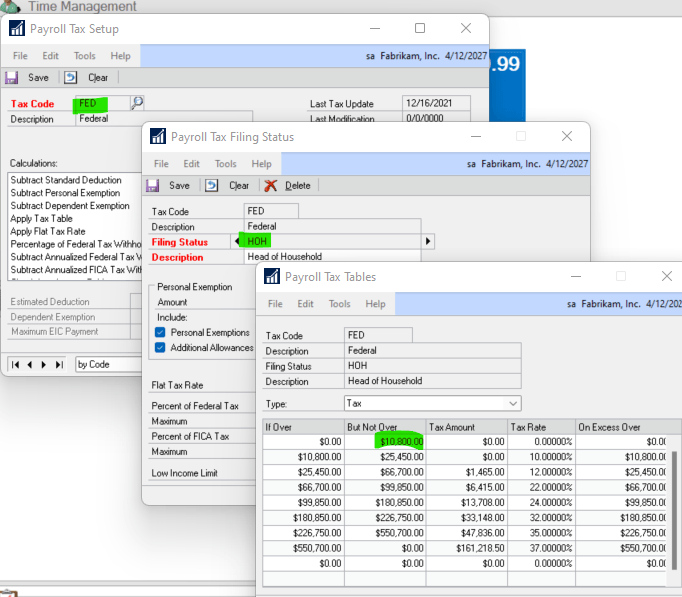
Task: Click the Filing Status HOH field
Action: point(332,241)
